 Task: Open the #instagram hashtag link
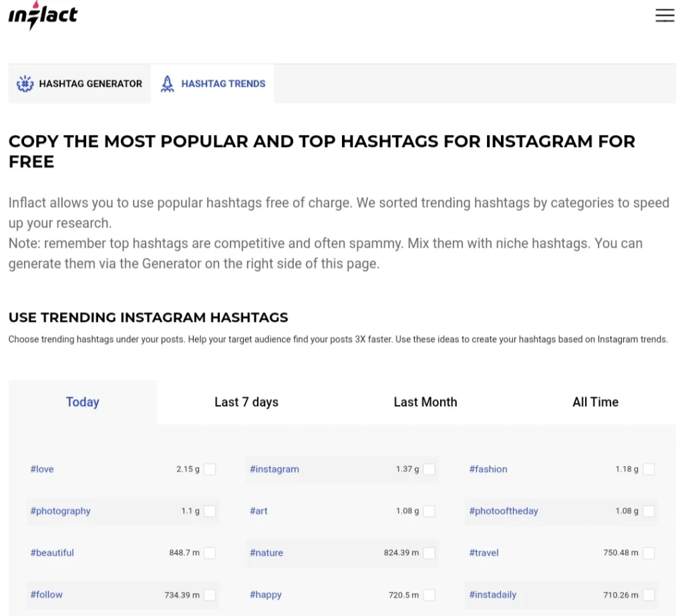click(x=275, y=469)
